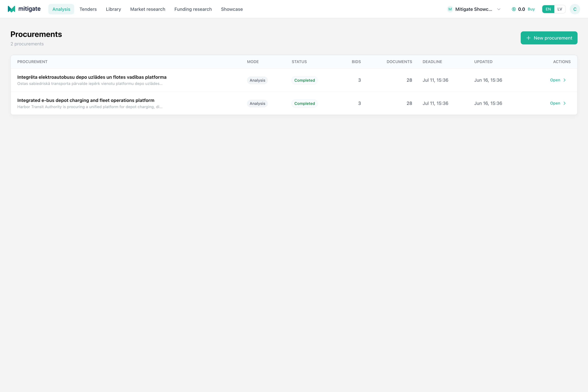Switch language to LV
Image resolution: width=588 pixels, height=392 pixels.
(560, 9)
